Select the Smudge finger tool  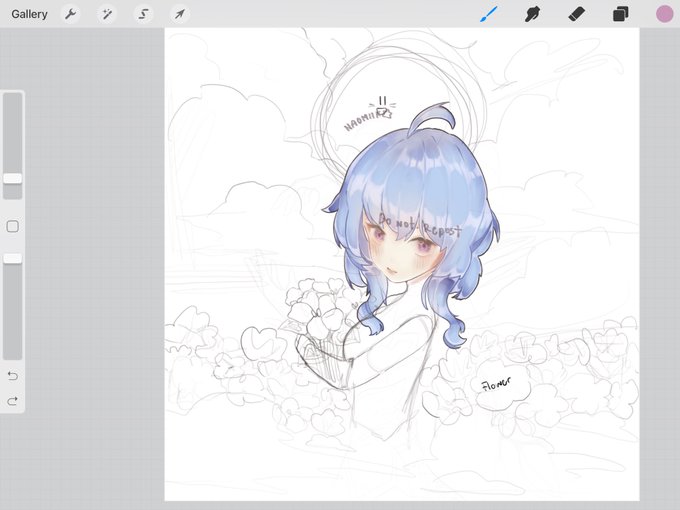(532, 14)
